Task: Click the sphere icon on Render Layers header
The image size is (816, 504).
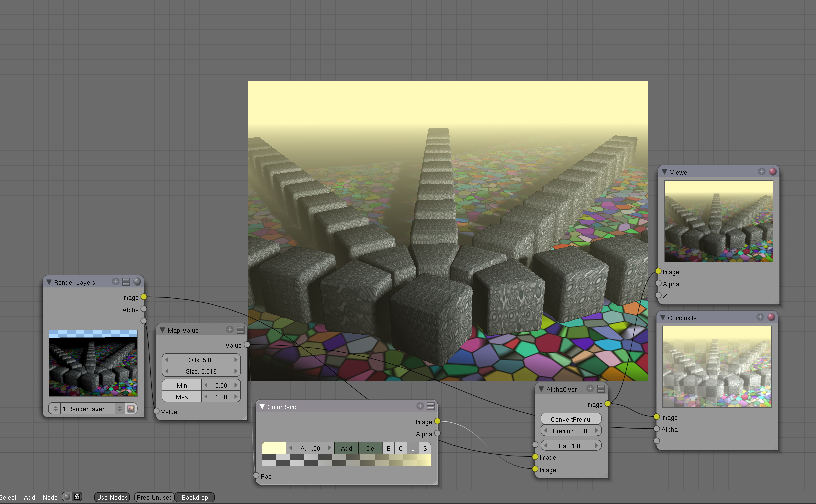Action: pos(137,282)
